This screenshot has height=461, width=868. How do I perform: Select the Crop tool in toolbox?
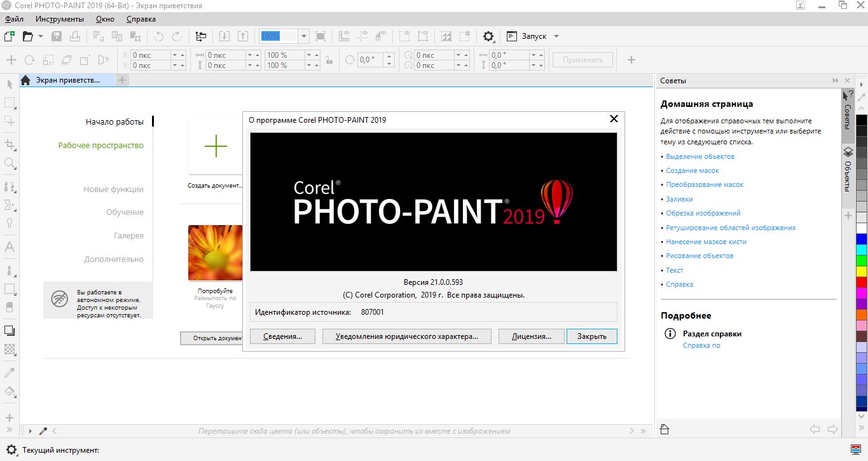tap(10, 144)
